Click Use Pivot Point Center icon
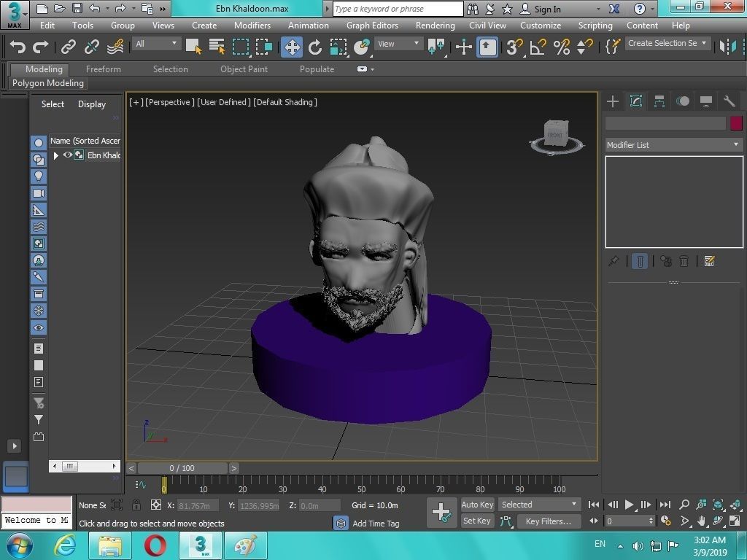This screenshot has height=560, width=747. pyautogui.click(x=436, y=47)
